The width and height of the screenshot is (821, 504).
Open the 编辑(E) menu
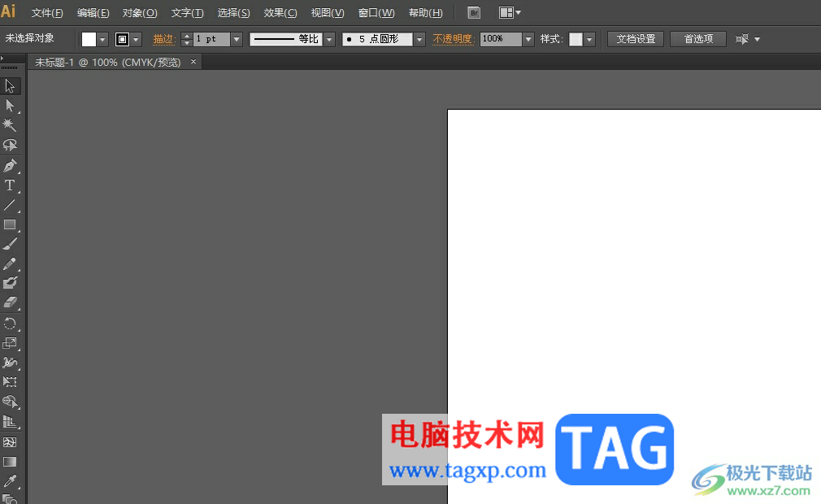[x=93, y=13]
